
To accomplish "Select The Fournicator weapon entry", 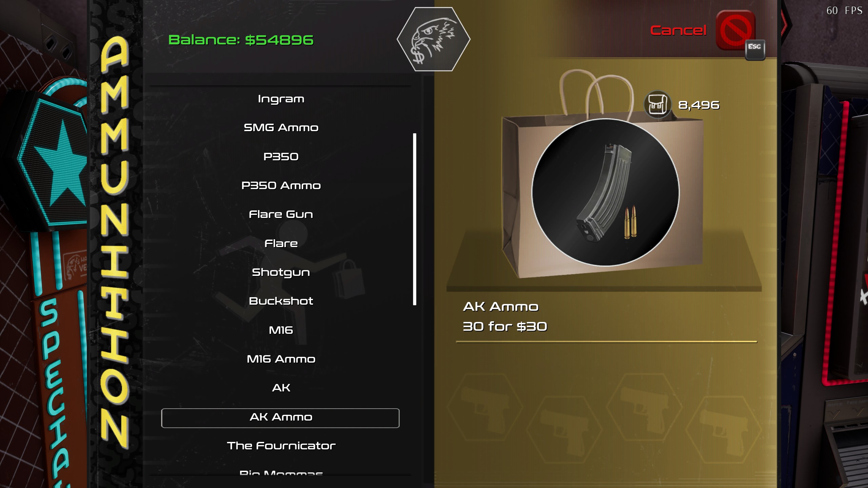I will coord(281,446).
